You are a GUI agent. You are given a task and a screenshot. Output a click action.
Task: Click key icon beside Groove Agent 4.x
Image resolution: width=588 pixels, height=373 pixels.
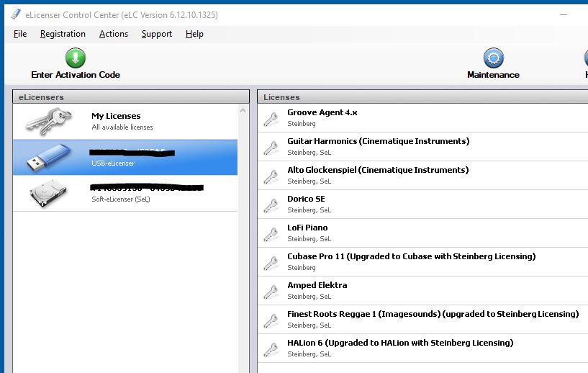pyautogui.click(x=271, y=119)
